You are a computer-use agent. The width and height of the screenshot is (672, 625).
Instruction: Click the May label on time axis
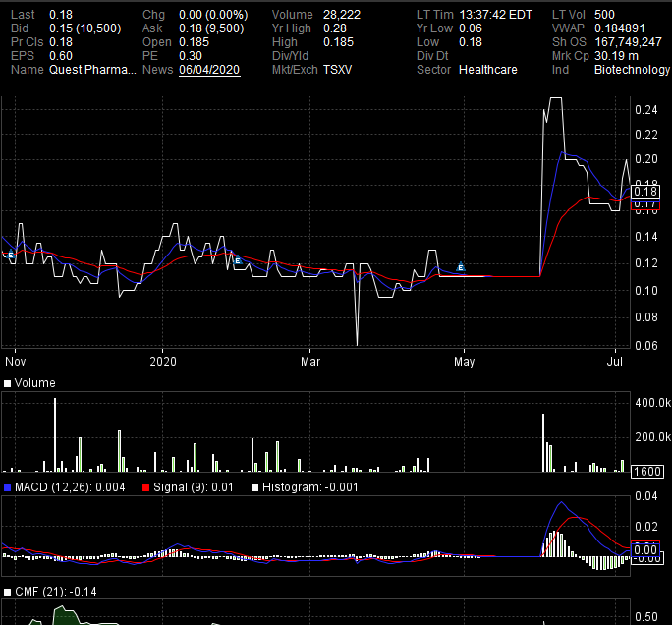[x=464, y=362]
